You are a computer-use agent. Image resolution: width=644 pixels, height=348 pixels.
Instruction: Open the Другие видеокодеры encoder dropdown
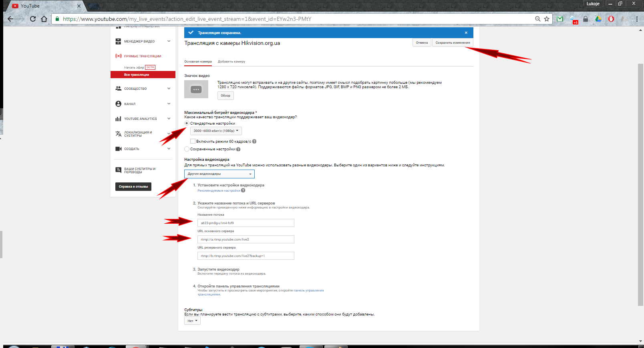[219, 174]
